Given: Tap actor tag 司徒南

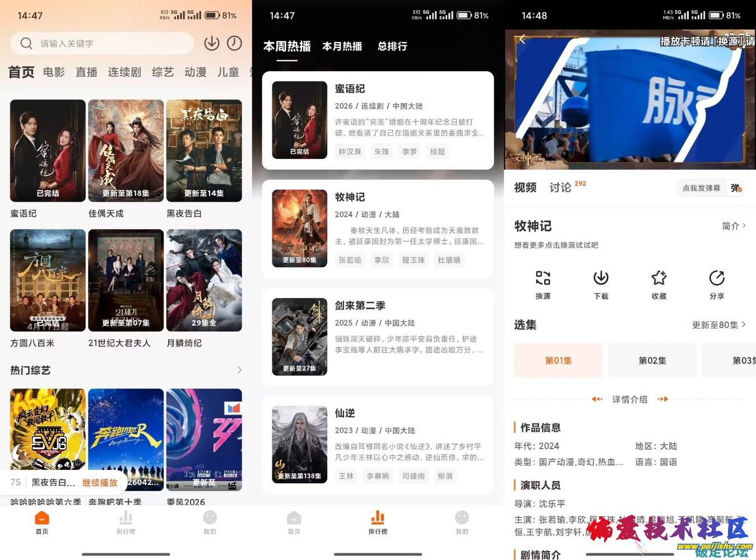Looking at the screenshot, I should point(414,476).
